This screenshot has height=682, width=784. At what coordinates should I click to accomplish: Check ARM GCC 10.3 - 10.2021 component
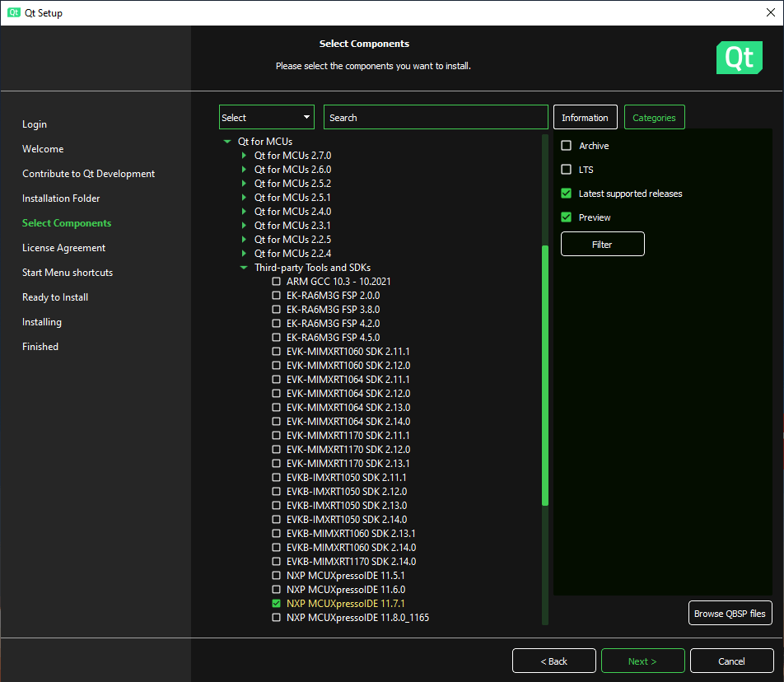coord(277,282)
